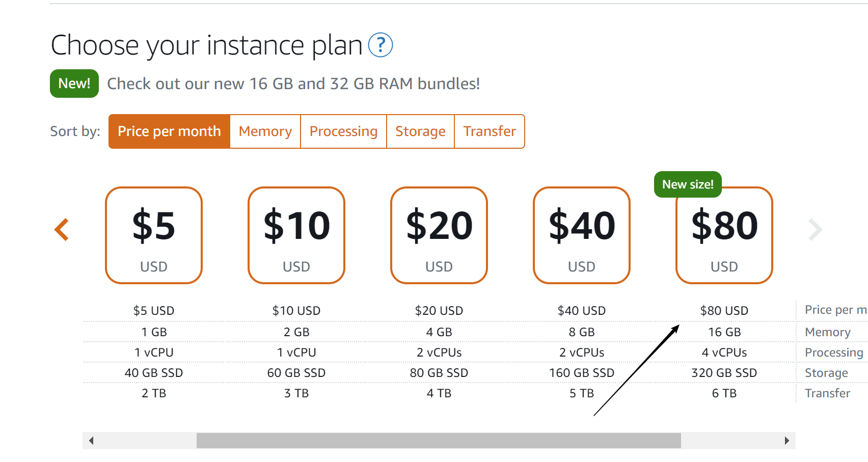Pick the $80 USD instance plan
The width and height of the screenshot is (868, 462).
[x=724, y=235]
